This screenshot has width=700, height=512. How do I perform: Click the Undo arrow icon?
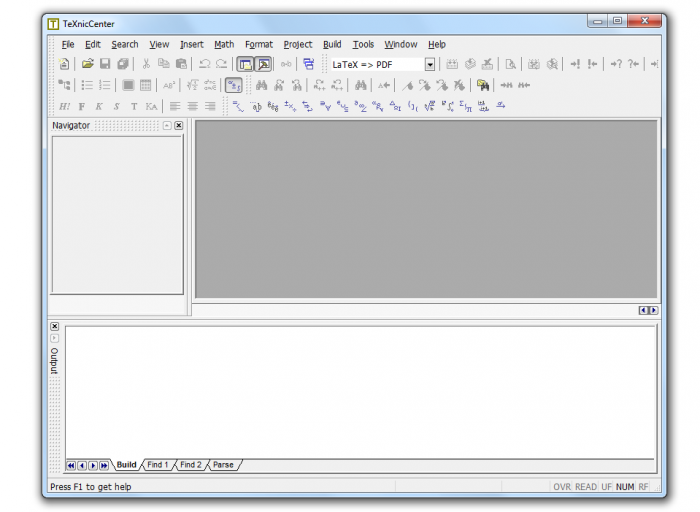coord(204,64)
